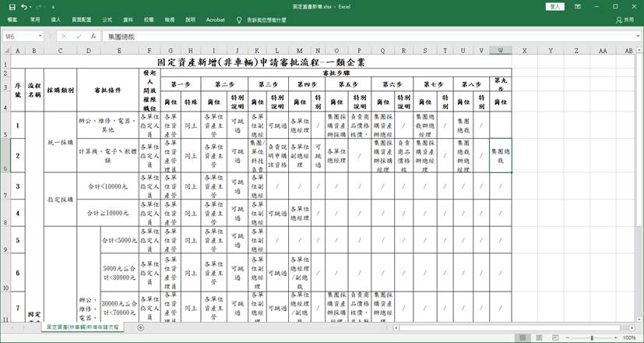Click the next sheet navigation arrow
The height and width of the screenshot is (343, 644).
tap(26, 327)
